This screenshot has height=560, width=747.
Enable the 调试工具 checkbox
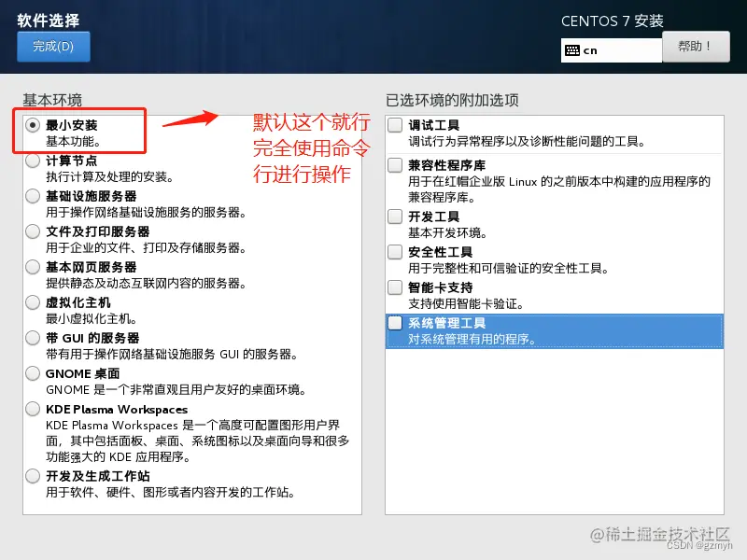pyautogui.click(x=395, y=125)
